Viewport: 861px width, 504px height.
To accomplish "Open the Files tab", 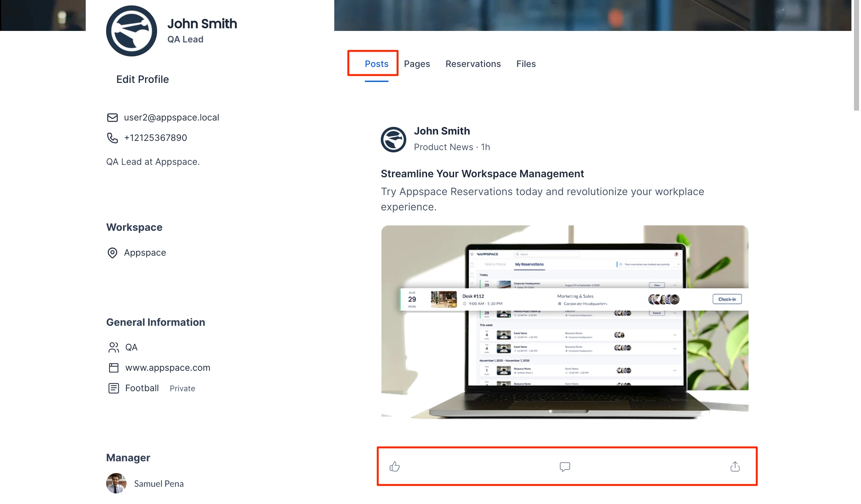I will (x=526, y=64).
